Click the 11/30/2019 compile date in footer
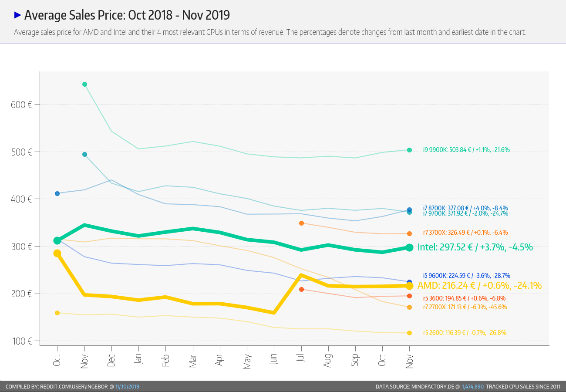This screenshot has width=566, height=392. [127, 386]
